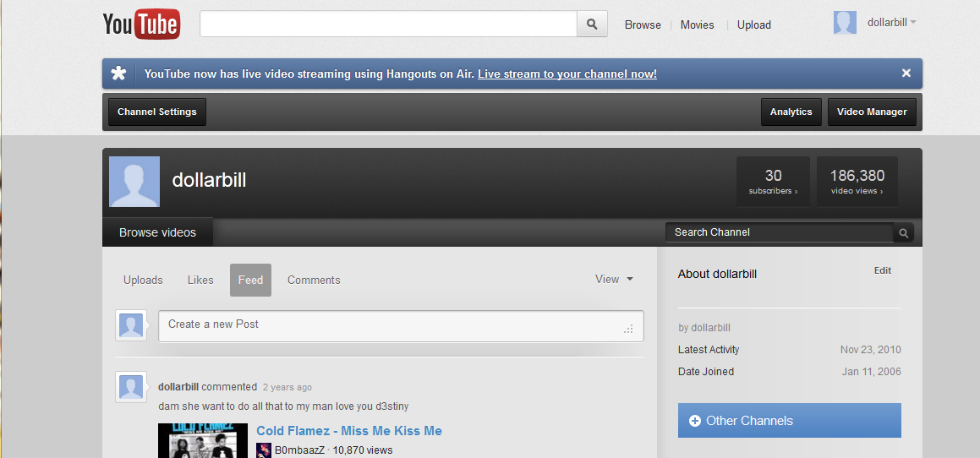
Task: Open the Movies page
Action: click(x=697, y=25)
